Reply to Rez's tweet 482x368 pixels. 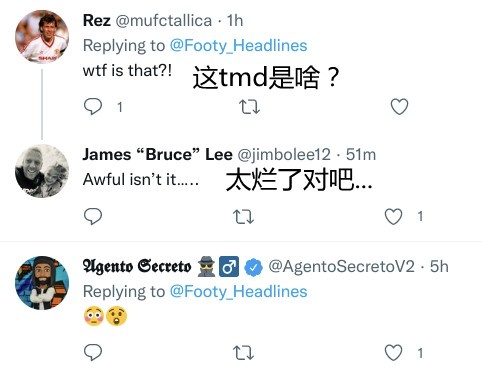pyautogui.click(x=93, y=107)
